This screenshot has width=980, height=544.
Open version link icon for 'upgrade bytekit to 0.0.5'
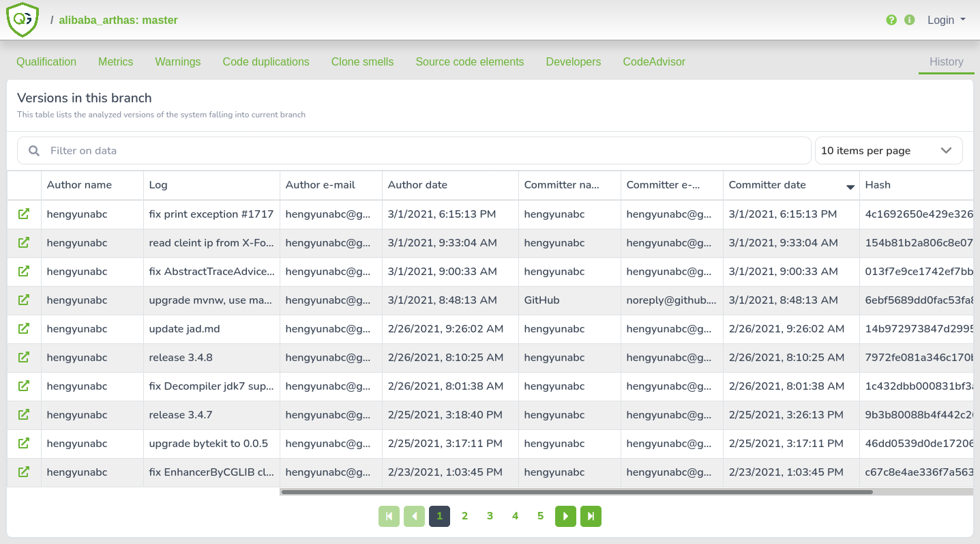(x=24, y=444)
